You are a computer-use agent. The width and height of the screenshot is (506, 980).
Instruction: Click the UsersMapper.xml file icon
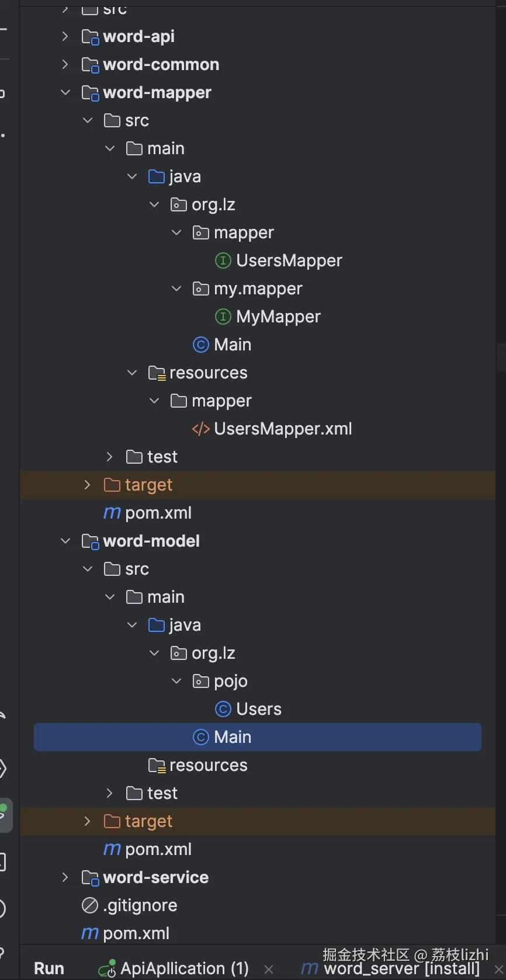click(200, 429)
